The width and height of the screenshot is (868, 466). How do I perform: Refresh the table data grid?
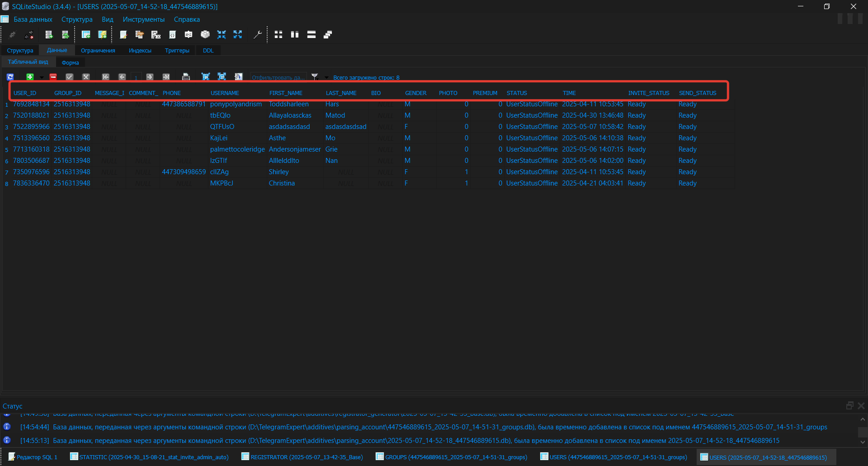coord(10,77)
